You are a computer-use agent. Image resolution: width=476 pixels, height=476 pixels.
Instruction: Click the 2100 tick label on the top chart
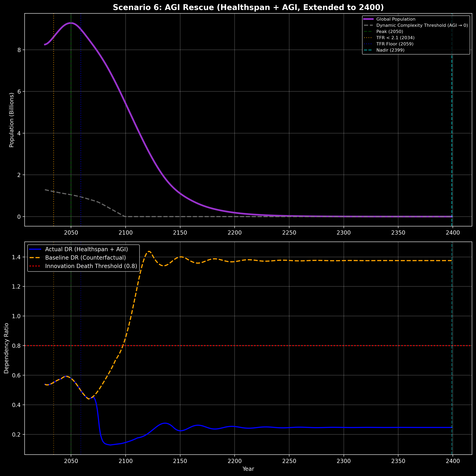(125, 233)
